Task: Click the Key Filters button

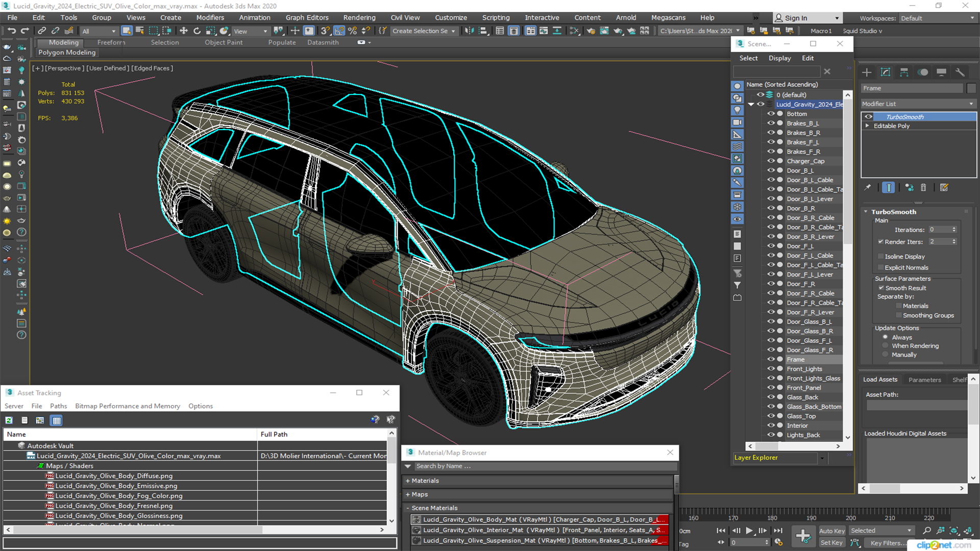Action: (886, 543)
